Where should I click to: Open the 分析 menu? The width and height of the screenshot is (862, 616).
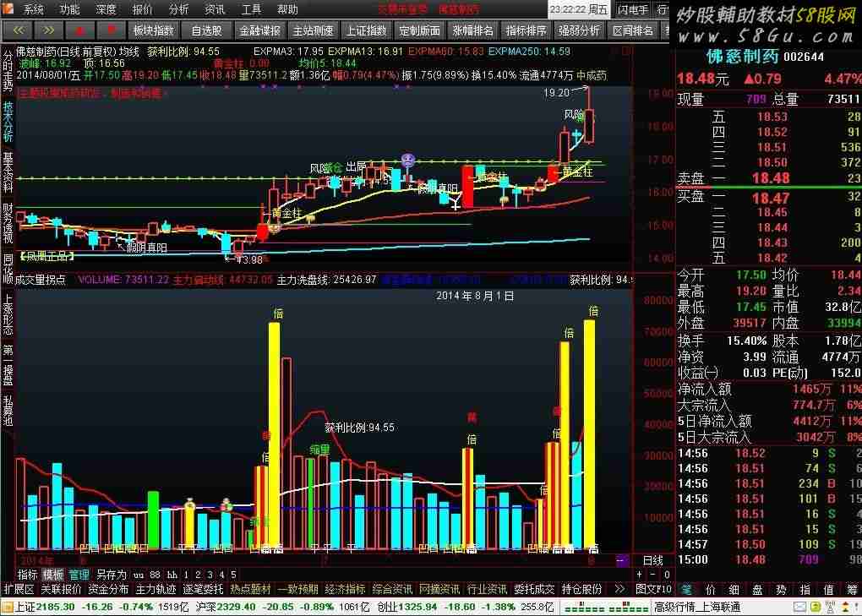(x=178, y=9)
